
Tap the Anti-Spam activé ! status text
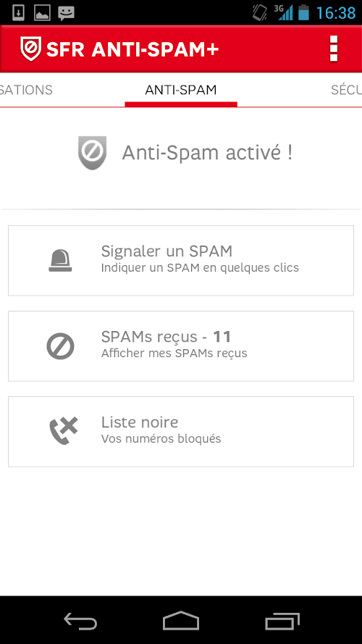207,153
